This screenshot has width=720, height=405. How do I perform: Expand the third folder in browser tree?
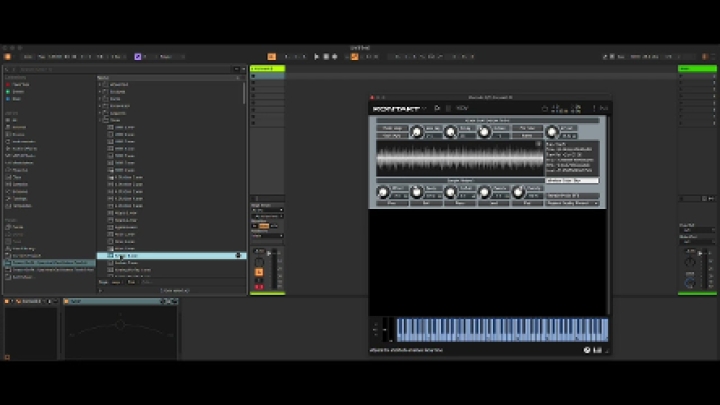100,99
